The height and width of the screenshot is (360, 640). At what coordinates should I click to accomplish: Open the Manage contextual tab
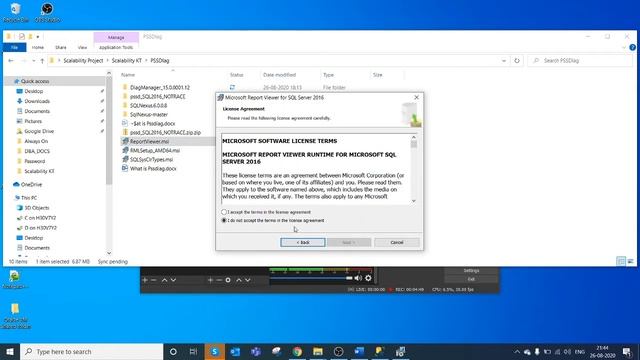(116, 37)
